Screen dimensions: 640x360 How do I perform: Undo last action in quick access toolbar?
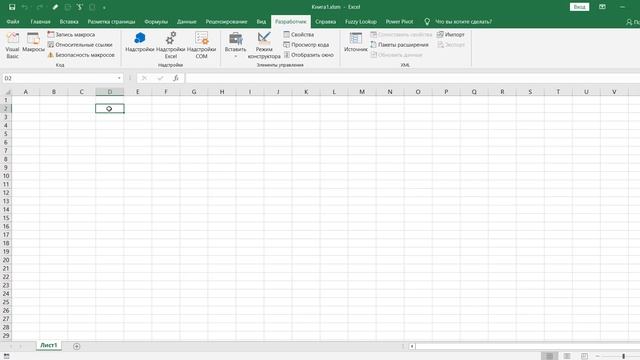pyautogui.click(x=24, y=7)
